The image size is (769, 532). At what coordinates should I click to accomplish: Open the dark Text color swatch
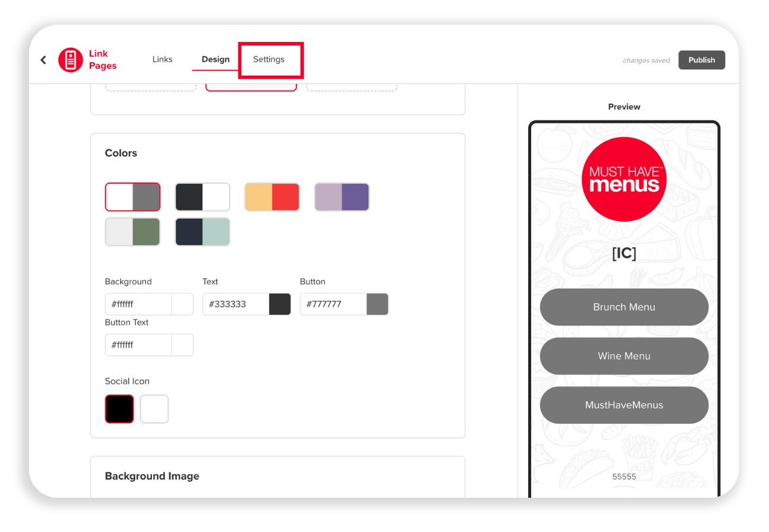pos(280,304)
